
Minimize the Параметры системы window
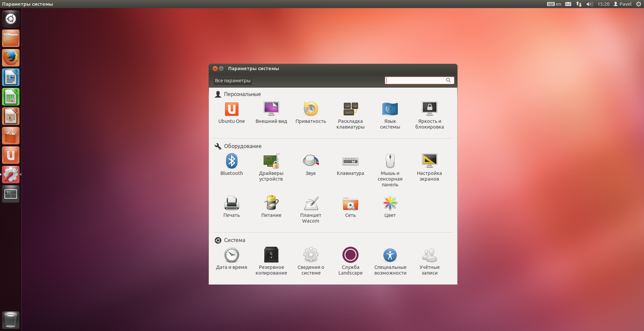click(x=221, y=68)
